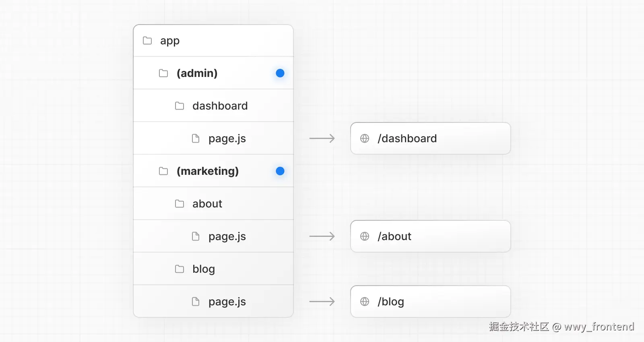
Task: Click the folder icon beside app
Action: pyautogui.click(x=147, y=41)
